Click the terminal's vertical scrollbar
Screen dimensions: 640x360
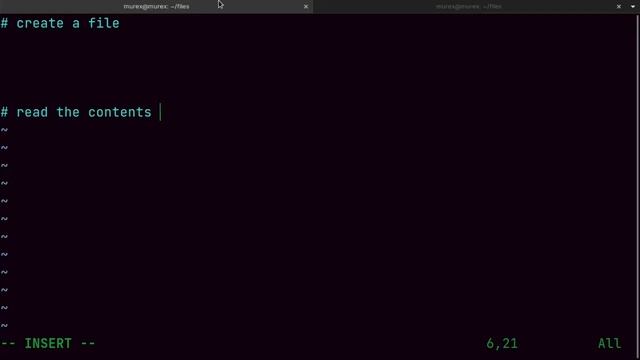click(x=638, y=186)
